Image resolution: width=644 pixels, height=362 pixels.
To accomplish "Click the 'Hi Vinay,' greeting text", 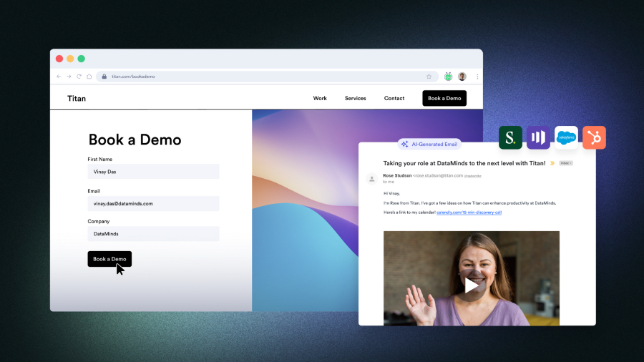I will coord(392,193).
